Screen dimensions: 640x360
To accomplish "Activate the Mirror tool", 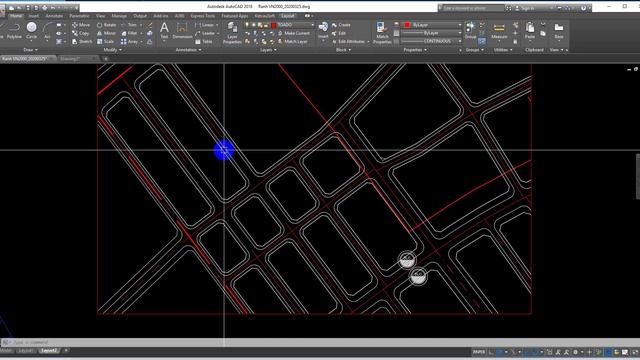I will [106, 33].
